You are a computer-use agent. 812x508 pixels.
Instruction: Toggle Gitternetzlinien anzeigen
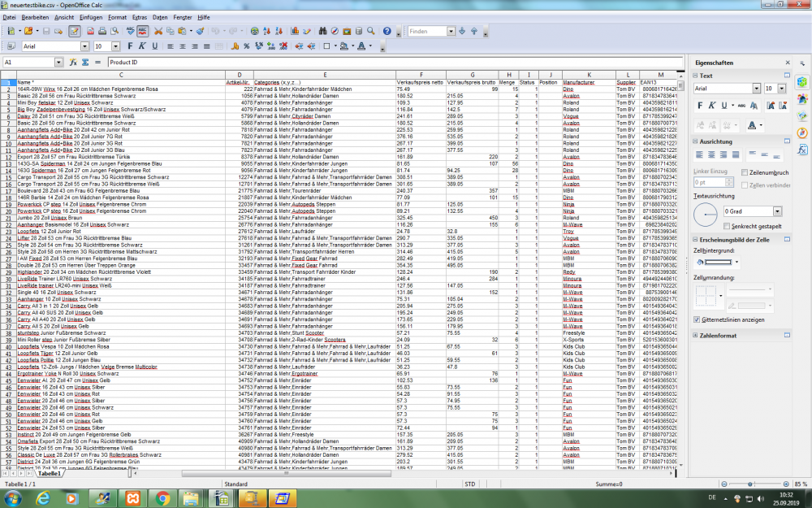697,319
